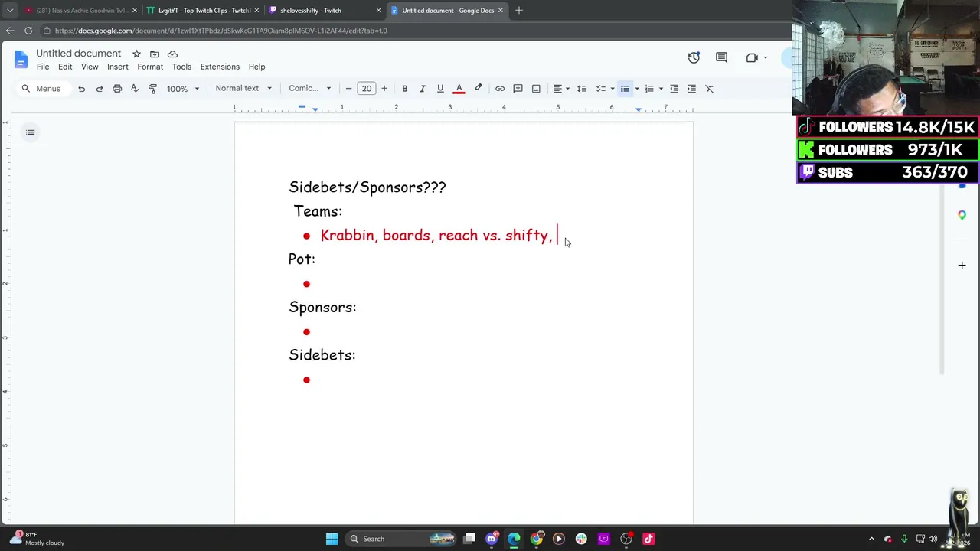This screenshot has width=980, height=551.
Task: Open a new browser tab
Action: [x=519, y=11]
